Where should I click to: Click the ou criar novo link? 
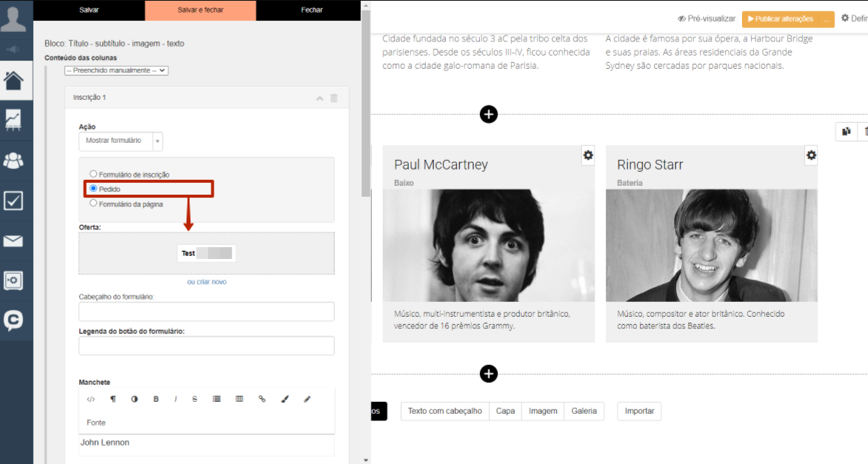click(207, 282)
